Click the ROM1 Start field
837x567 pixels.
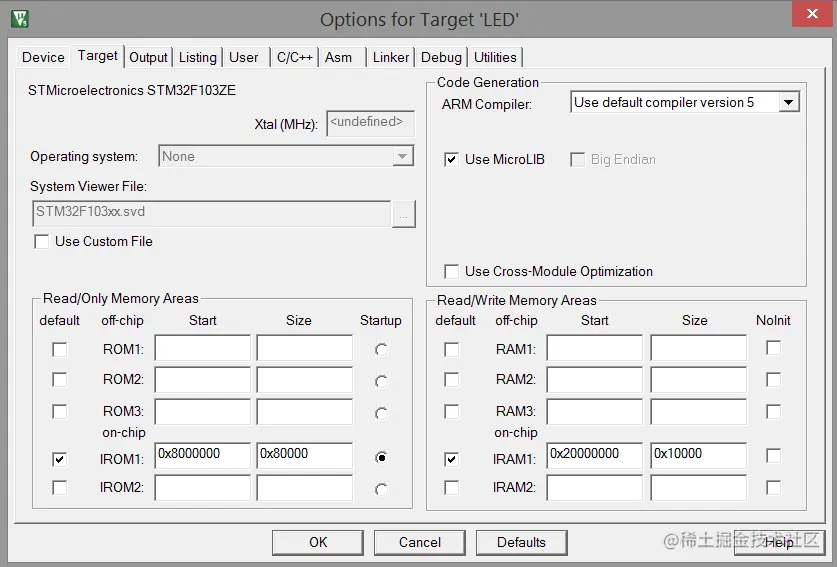(203, 348)
